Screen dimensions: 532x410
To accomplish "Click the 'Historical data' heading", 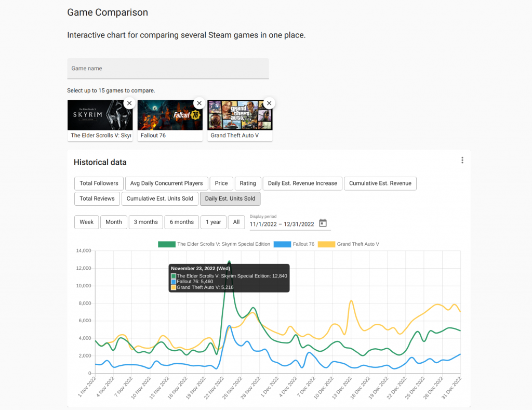I will pyautogui.click(x=100, y=162).
